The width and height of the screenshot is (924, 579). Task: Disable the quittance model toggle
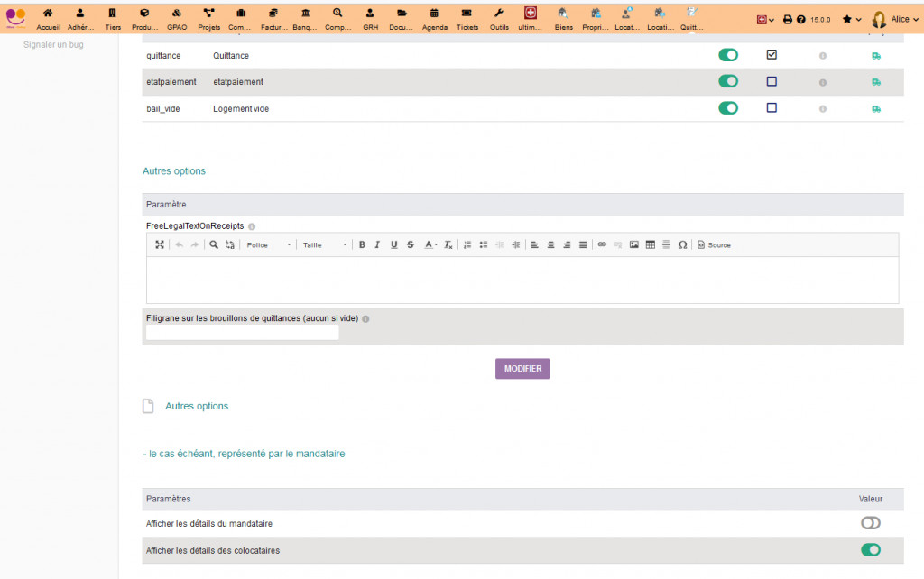[x=728, y=55]
